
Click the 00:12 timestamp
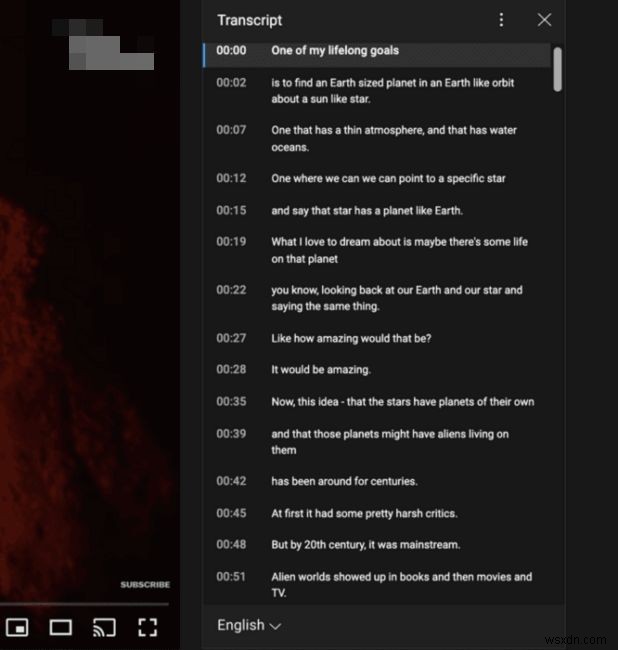(x=231, y=178)
